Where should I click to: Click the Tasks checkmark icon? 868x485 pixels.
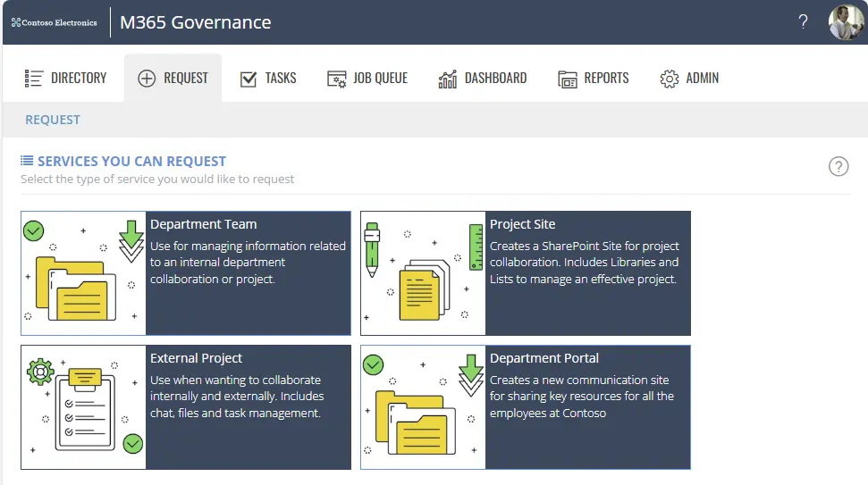(x=249, y=79)
